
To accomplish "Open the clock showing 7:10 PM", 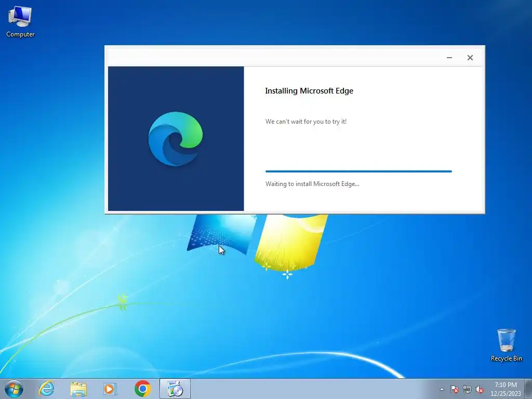I will coord(506,389).
